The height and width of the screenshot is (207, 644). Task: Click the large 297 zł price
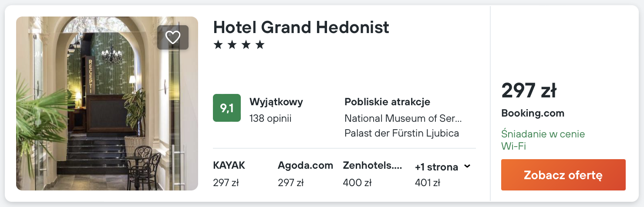coord(529,91)
